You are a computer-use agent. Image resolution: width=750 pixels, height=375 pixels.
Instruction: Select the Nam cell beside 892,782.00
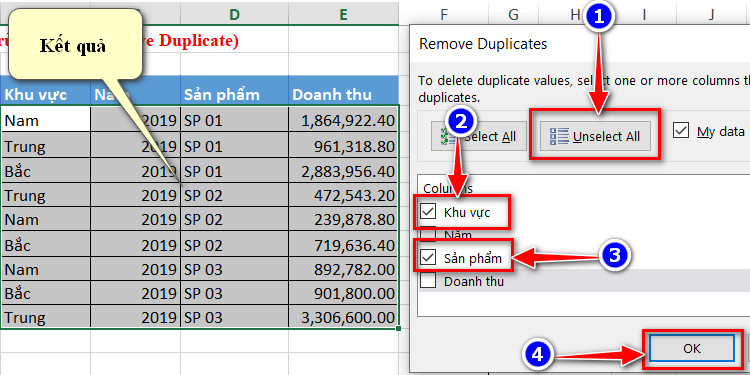[x=45, y=269]
